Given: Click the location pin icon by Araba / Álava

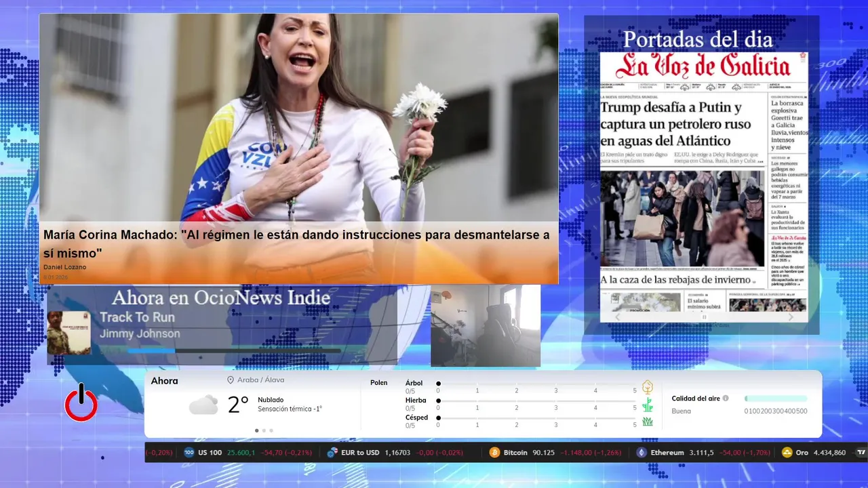Looking at the screenshot, I should 231,380.
